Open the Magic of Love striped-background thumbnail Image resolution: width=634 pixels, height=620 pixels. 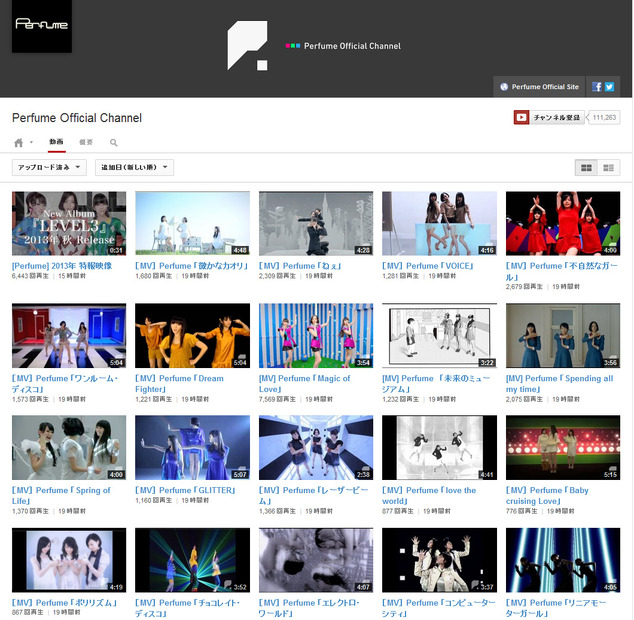pos(316,335)
